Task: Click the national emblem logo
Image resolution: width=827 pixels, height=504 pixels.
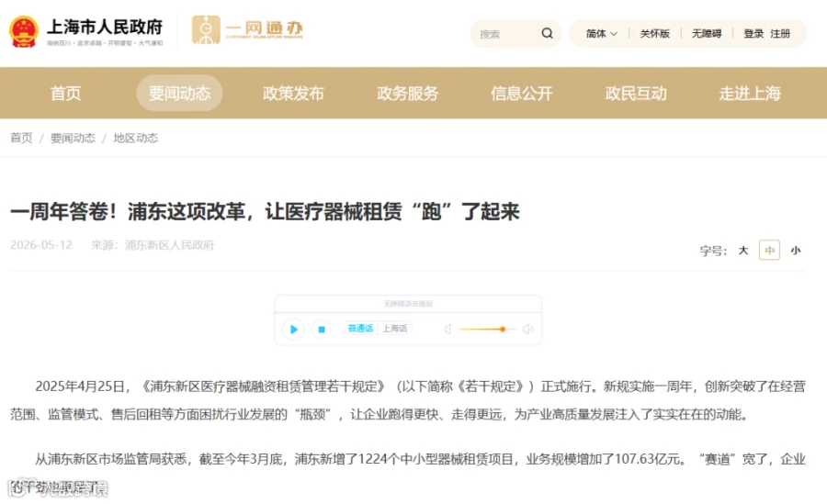Action: tap(24, 31)
